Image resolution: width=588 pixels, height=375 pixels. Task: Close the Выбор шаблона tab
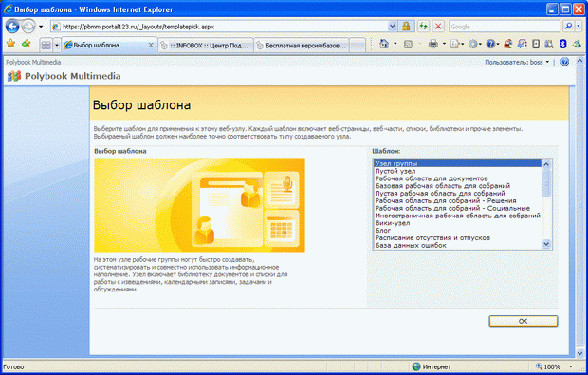[x=151, y=45]
